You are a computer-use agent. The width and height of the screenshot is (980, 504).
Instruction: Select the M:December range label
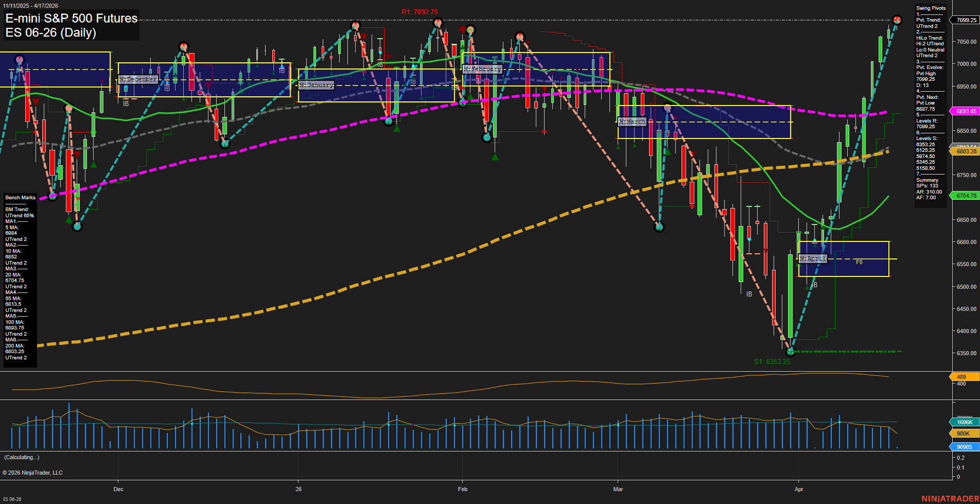pyautogui.click(x=137, y=79)
